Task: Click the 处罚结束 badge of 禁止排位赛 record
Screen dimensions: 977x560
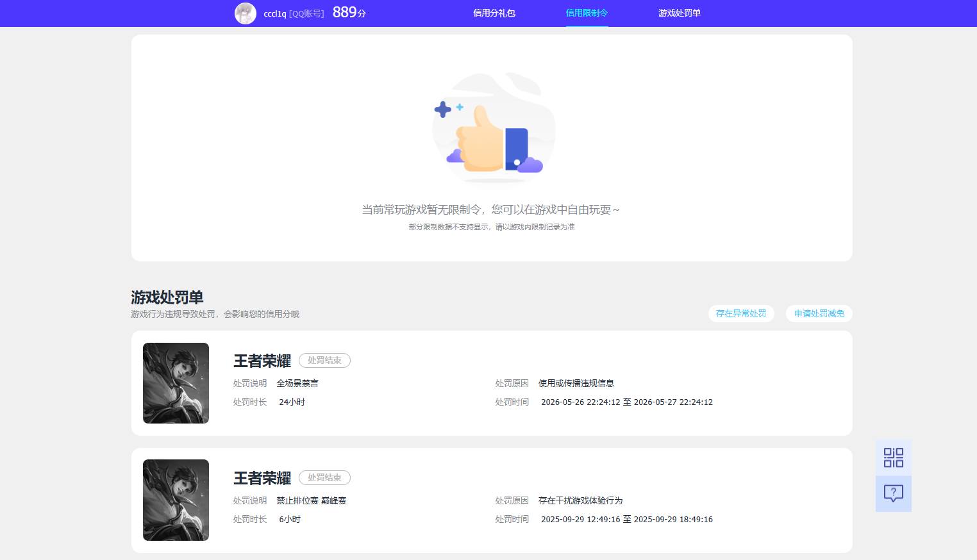Action: (x=324, y=477)
